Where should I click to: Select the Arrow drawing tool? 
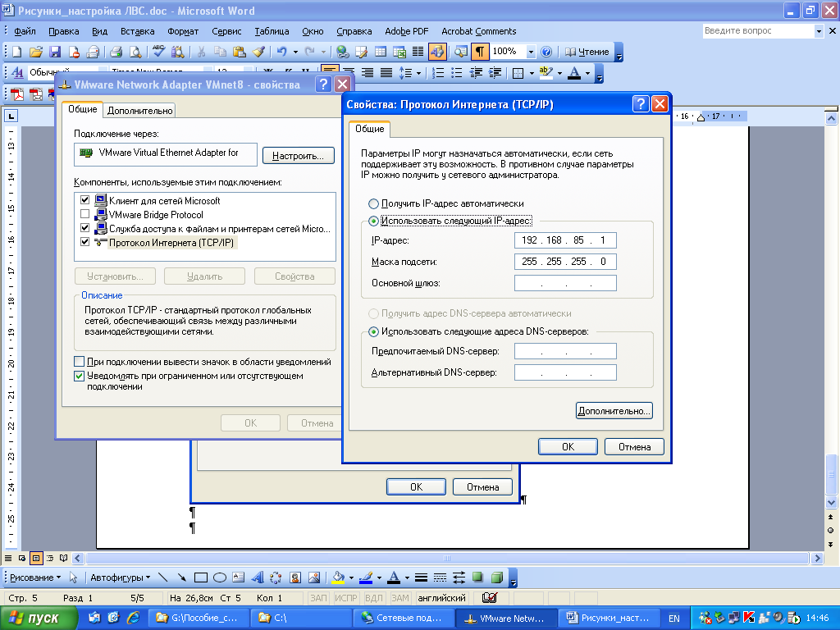[x=181, y=577]
